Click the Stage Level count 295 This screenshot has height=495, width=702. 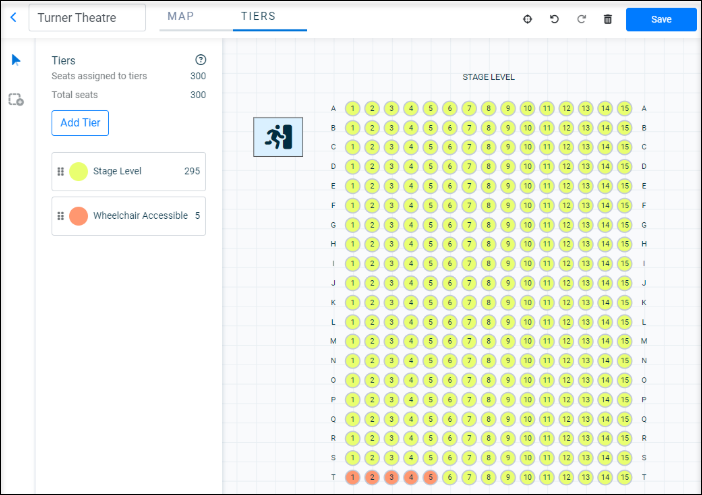[192, 171]
